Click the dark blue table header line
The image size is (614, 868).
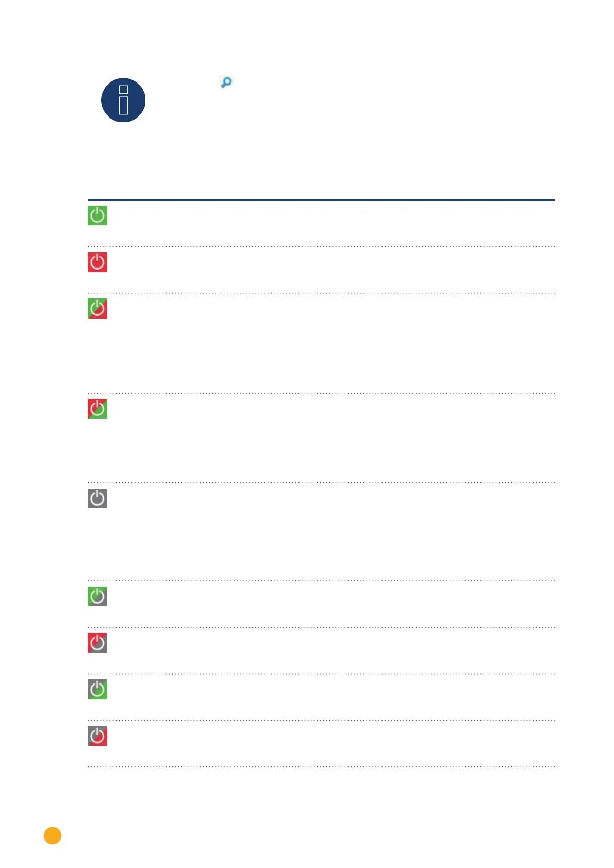(x=321, y=199)
